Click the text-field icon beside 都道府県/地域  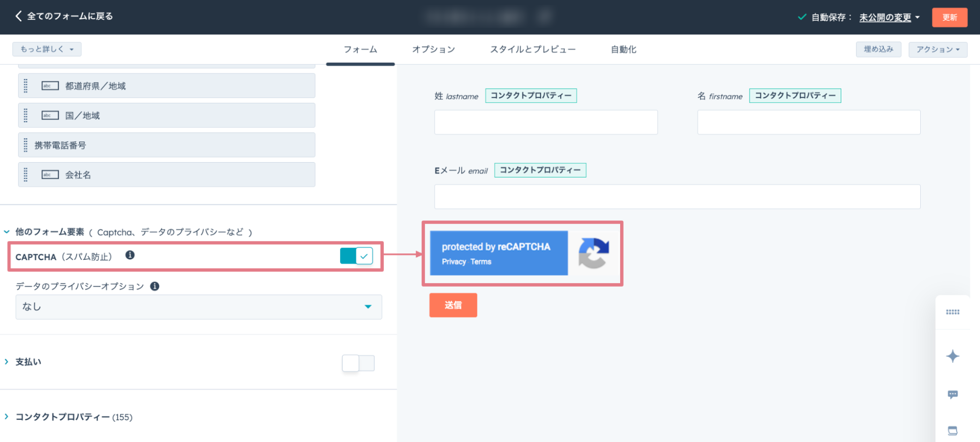pyautogui.click(x=50, y=86)
